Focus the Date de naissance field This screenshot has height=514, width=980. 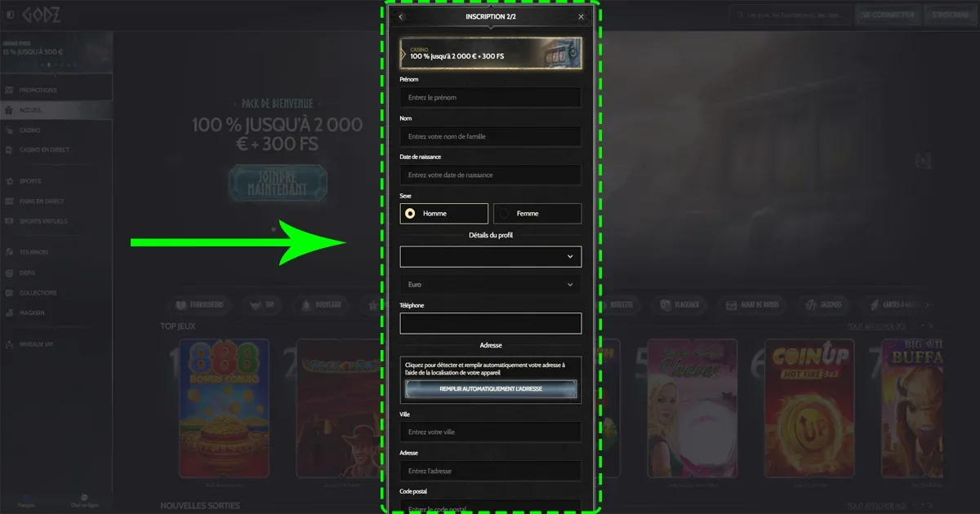tap(491, 175)
